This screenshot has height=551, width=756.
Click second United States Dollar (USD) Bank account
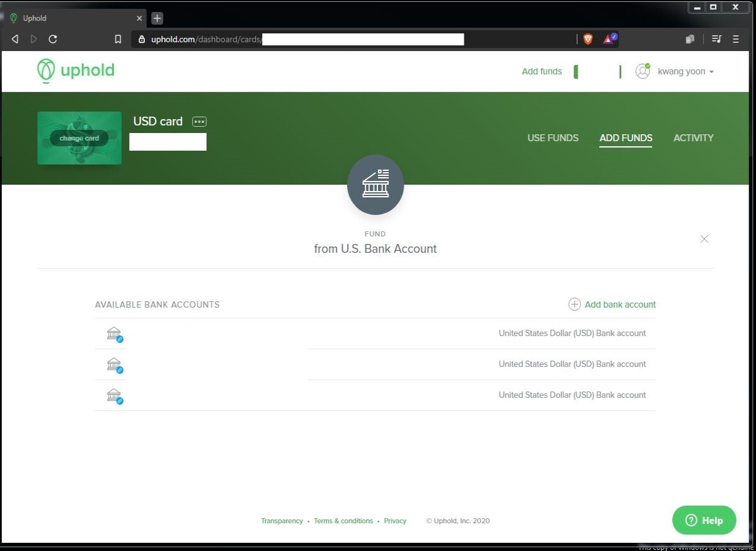[x=572, y=364]
